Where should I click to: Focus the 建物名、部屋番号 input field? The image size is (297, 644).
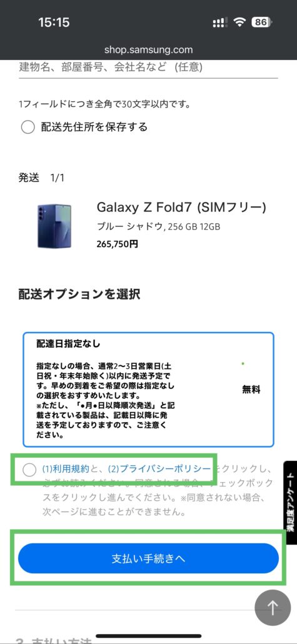pos(148,67)
